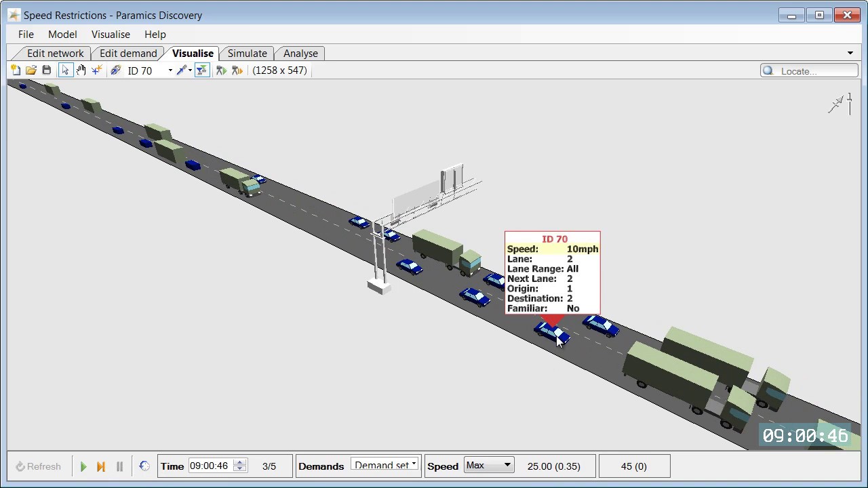Toggle the highlighted filter display icon
The width and height of the screenshot is (868, 488).
(x=202, y=70)
